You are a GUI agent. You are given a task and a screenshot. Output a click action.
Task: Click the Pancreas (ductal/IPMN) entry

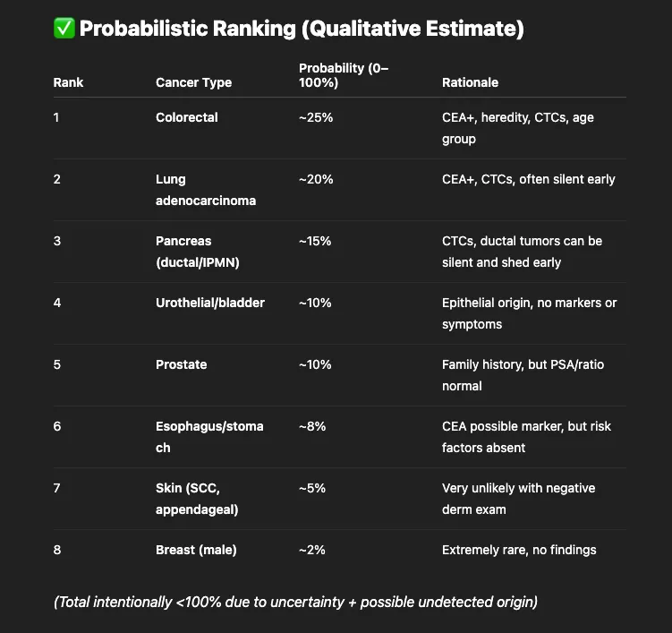point(198,252)
